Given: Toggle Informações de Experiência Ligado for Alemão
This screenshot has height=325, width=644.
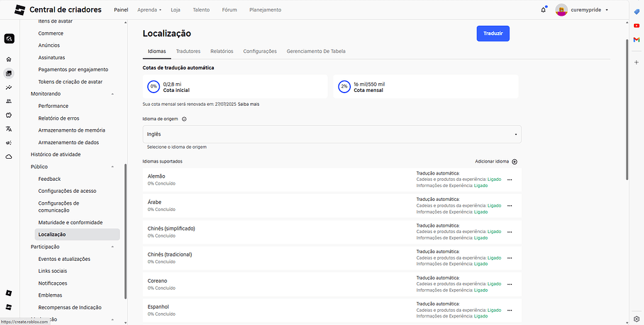Looking at the screenshot, I should click(481, 186).
